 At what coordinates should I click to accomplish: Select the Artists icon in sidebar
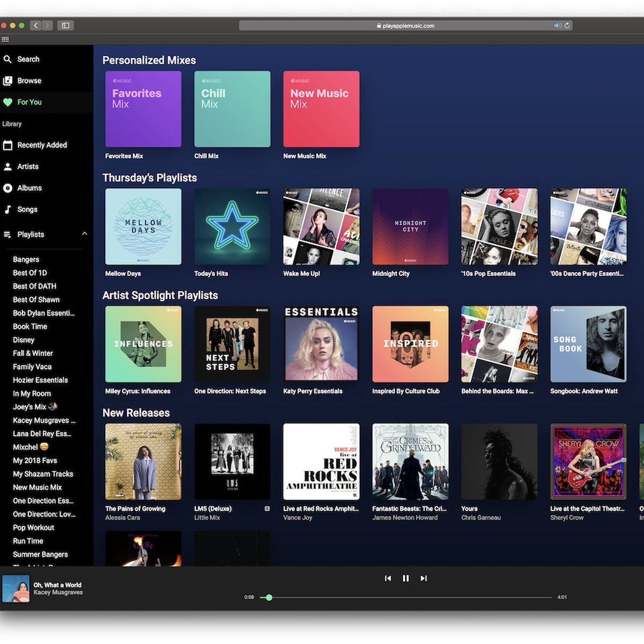click(9, 166)
